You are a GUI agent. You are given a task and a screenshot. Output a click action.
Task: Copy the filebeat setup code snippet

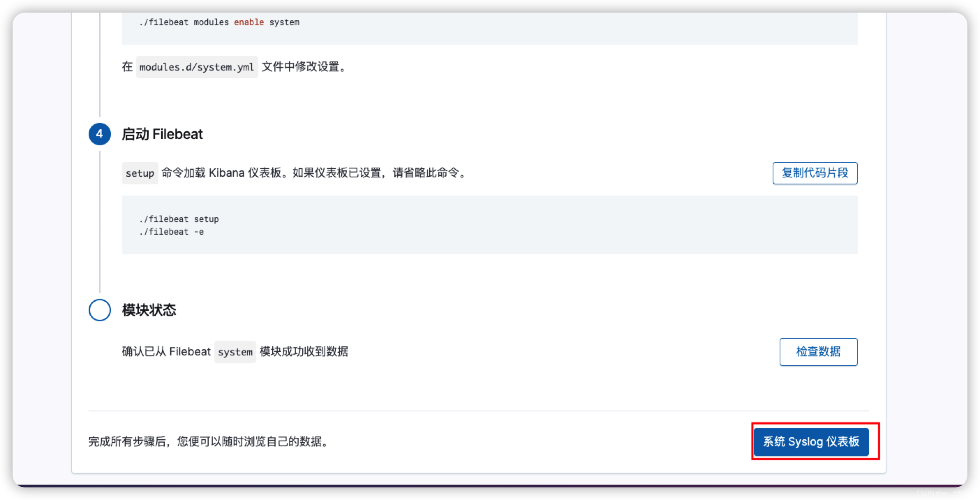point(815,173)
